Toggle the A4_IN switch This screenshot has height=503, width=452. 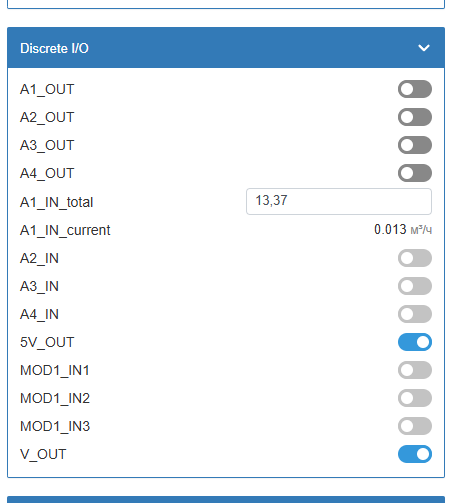(415, 314)
